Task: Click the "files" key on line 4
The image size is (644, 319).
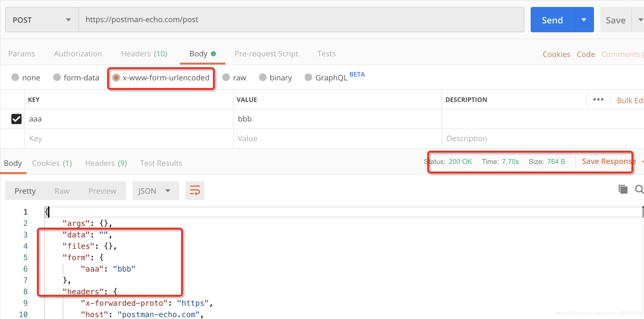Action: coord(79,246)
